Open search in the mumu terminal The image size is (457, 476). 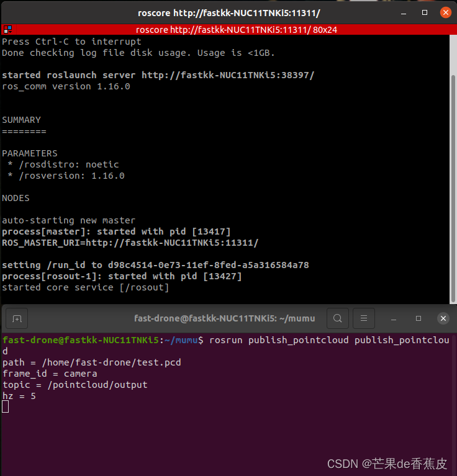pyautogui.click(x=337, y=318)
